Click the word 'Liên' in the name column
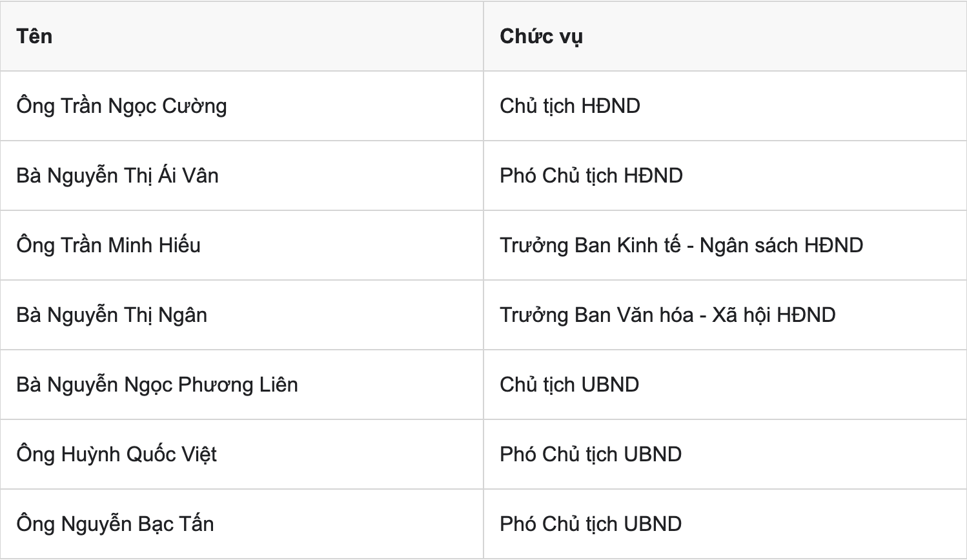967x560 pixels. pos(278,385)
